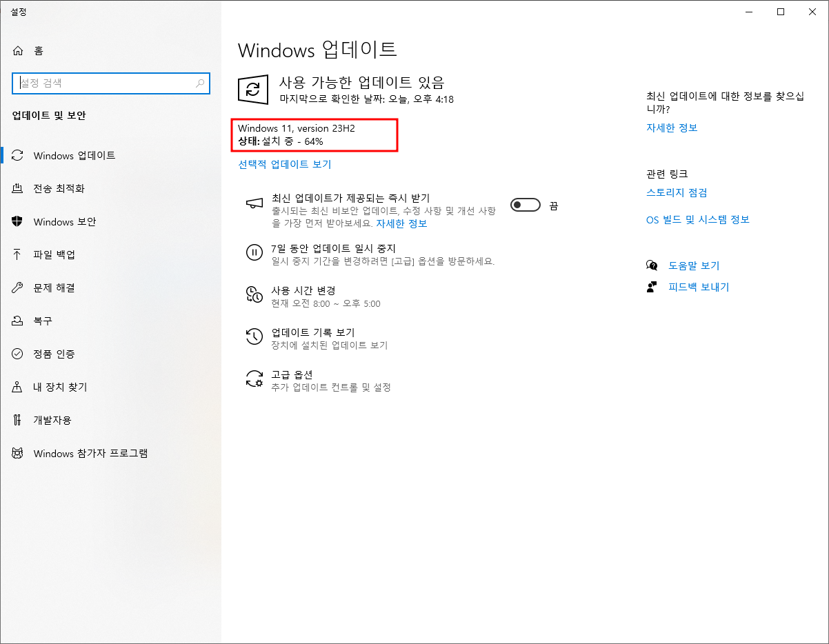This screenshot has width=829, height=644.
Task: Click the 전송 최적화 icon
Action: (x=18, y=189)
